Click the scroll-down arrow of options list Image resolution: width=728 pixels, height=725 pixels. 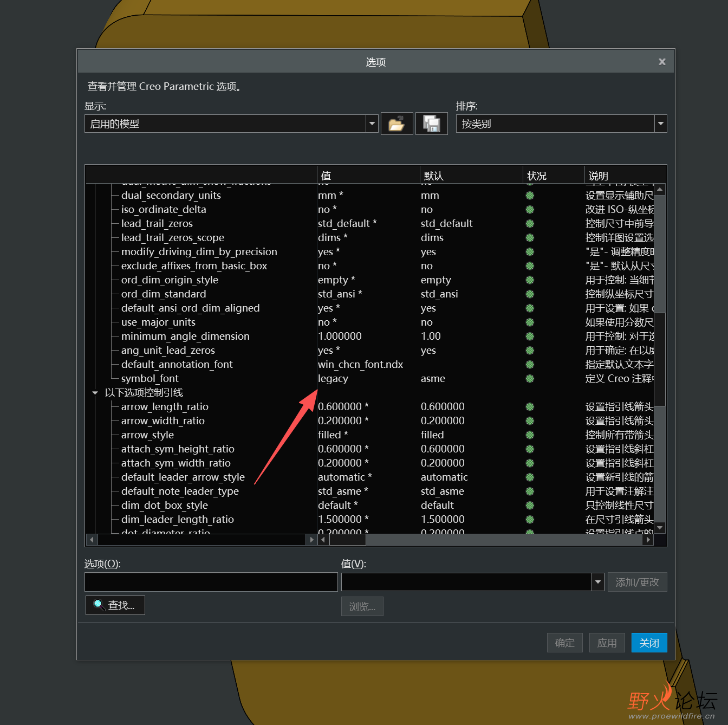[x=660, y=528]
